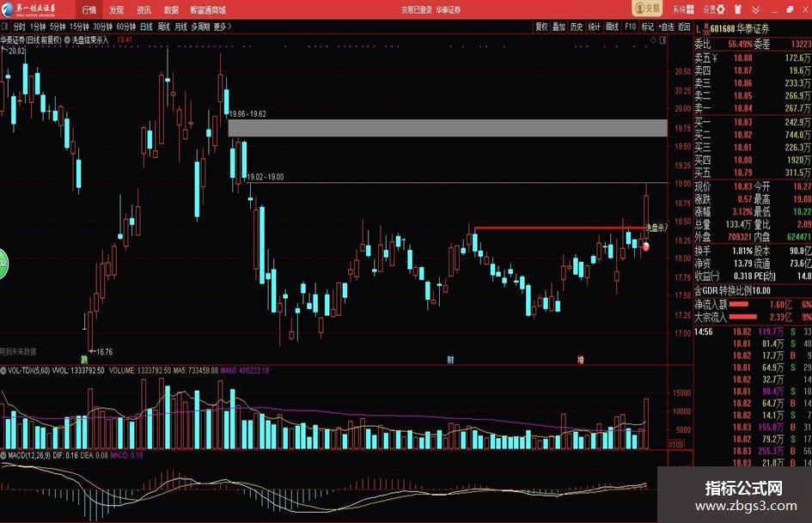Click the 叠加 overlay button
The image size is (812, 523).
(559, 27)
